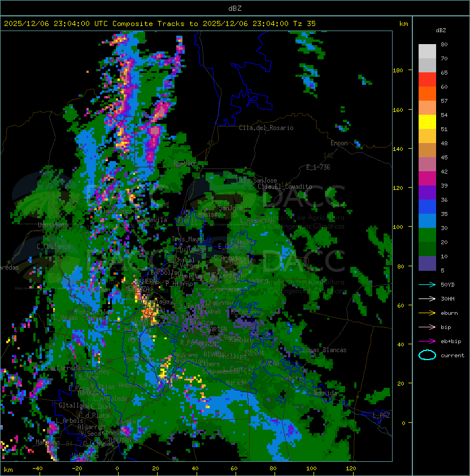This screenshot has height=476, width=470.
Task: Click the 'Clla.del_Rosario' map label
Action: coord(266,128)
